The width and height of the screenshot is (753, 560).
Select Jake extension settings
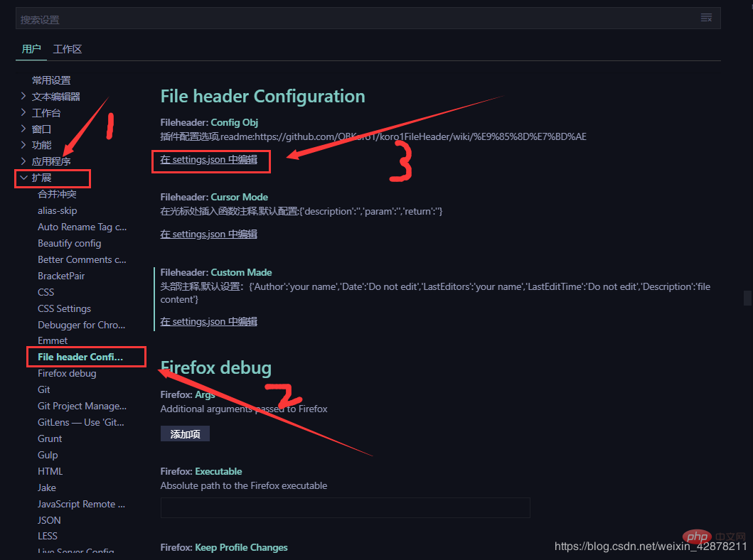47,488
